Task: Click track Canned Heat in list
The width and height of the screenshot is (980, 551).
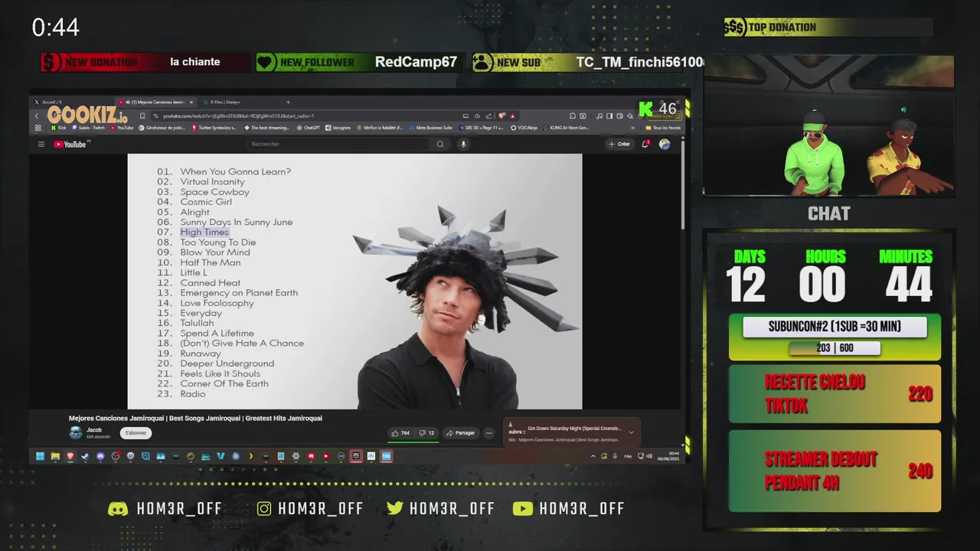Action: click(x=210, y=282)
